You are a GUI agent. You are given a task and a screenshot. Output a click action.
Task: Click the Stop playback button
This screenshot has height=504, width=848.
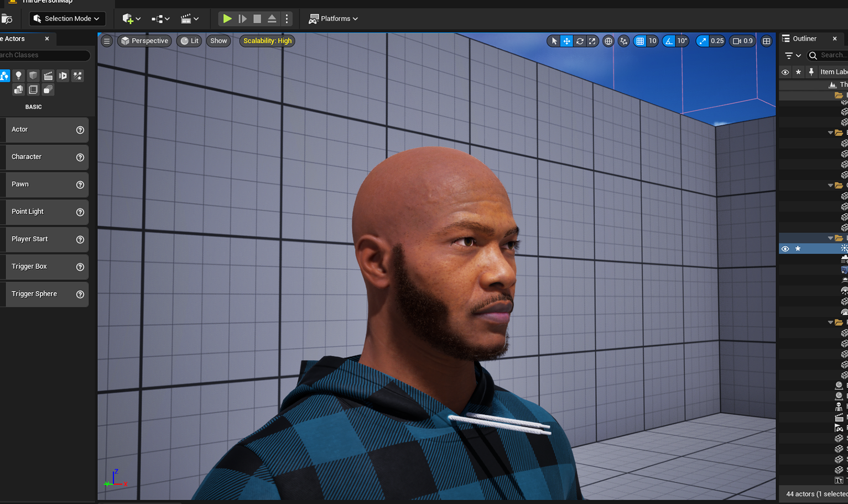pos(257,19)
